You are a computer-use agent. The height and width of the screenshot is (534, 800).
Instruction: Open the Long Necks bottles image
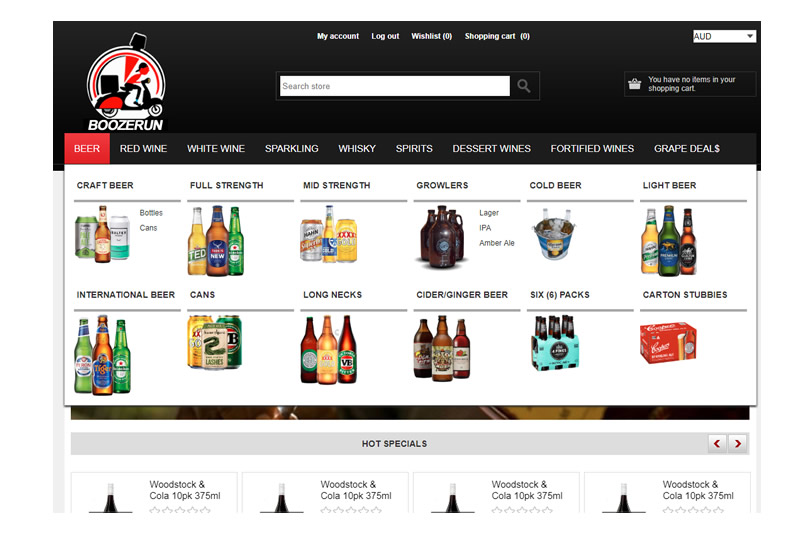click(329, 349)
